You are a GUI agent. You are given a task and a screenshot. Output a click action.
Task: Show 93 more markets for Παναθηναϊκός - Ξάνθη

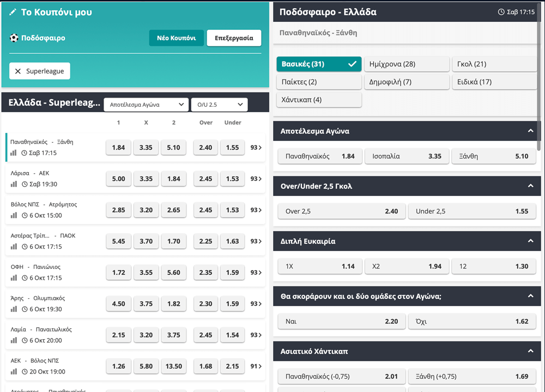pyautogui.click(x=256, y=148)
